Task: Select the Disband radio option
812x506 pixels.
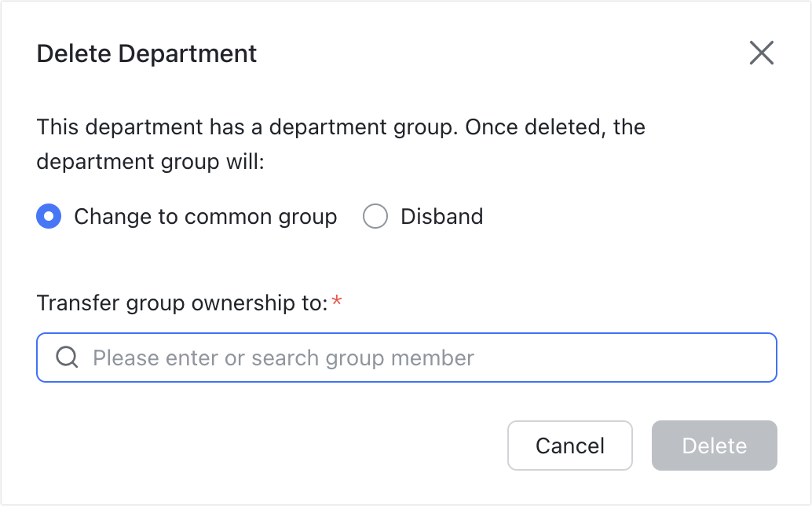Action: (x=375, y=216)
